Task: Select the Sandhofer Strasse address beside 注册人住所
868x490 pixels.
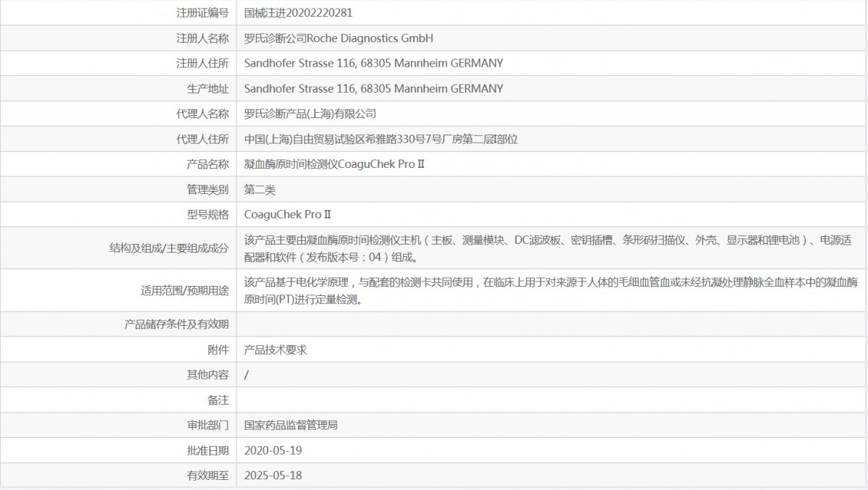Action: coord(374,63)
